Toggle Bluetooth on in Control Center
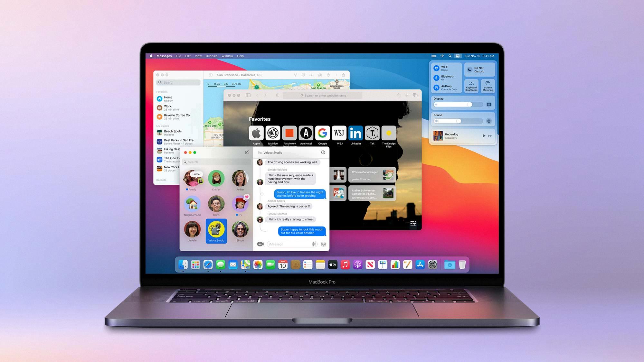 tap(437, 77)
